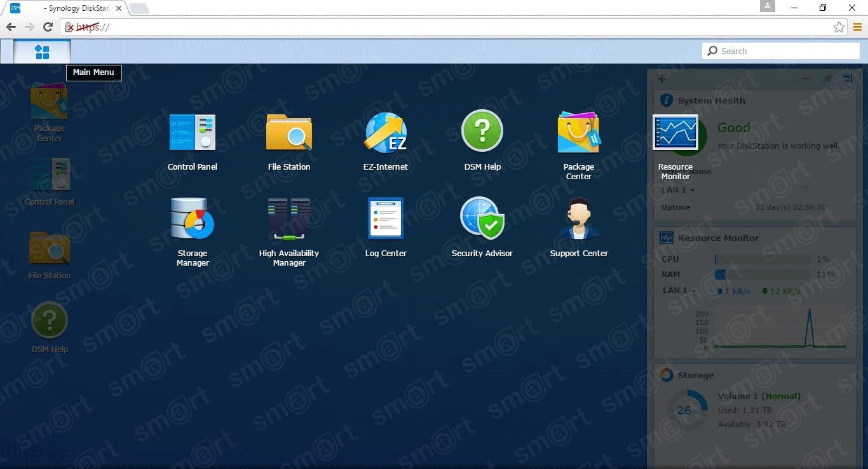Click the System Health info icon
Viewport: 868px width, 469px height.
click(x=666, y=100)
